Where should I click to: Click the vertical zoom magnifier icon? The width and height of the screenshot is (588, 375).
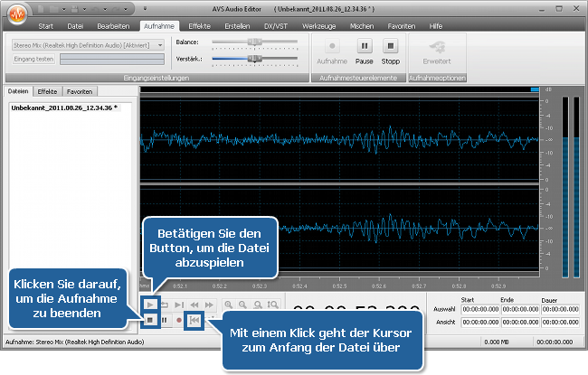point(273,305)
